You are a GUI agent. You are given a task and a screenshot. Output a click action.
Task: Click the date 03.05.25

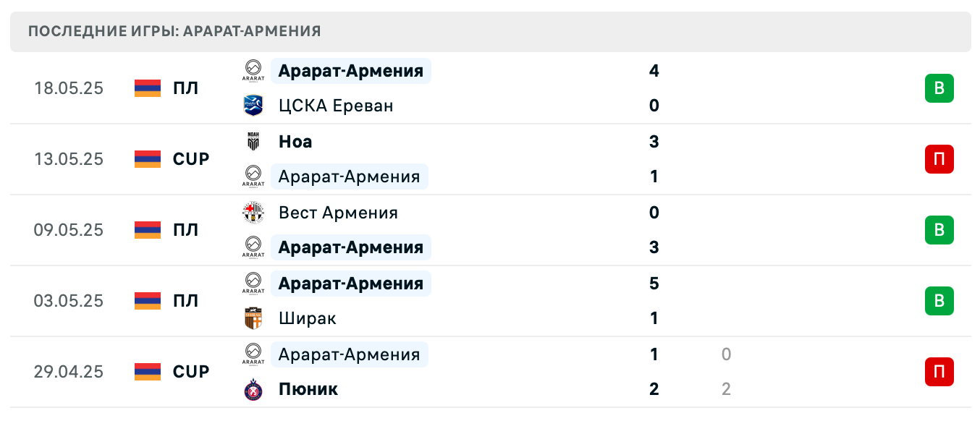click(x=69, y=301)
